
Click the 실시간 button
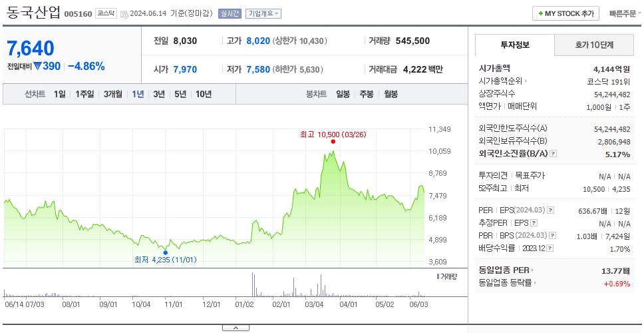click(x=230, y=13)
